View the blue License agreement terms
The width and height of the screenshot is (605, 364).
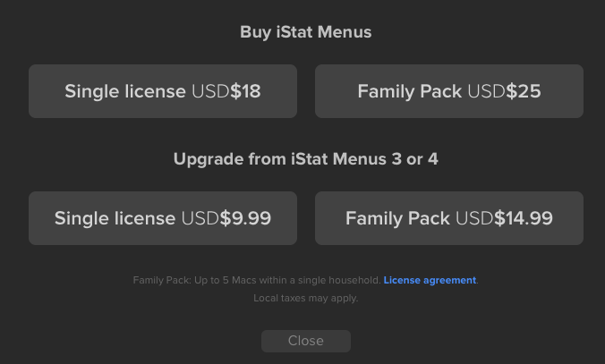(430, 280)
